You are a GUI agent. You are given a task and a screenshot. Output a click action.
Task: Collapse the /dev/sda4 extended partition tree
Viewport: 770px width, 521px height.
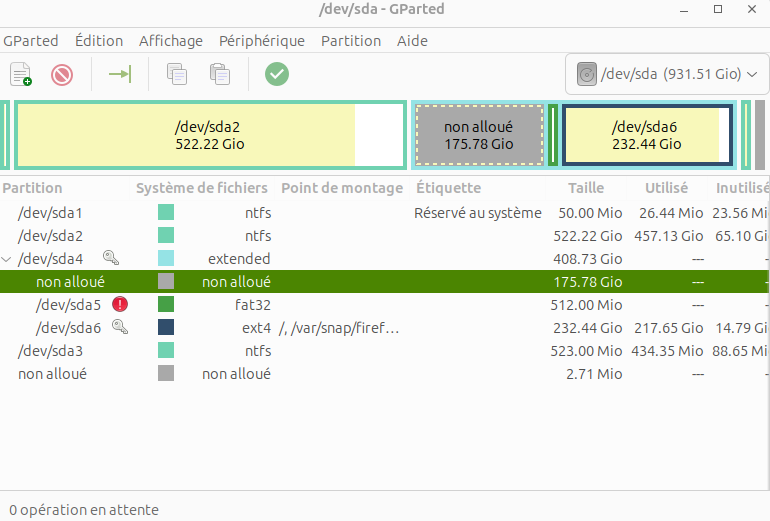[x=8, y=259]
